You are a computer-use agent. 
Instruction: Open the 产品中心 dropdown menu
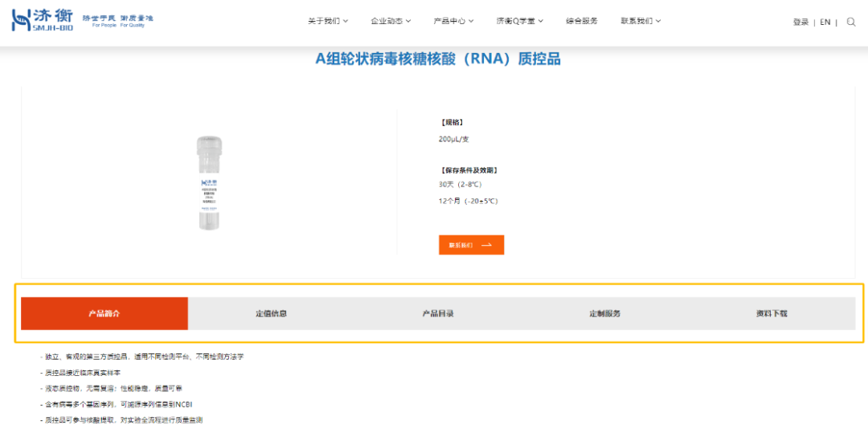(453, 22)
